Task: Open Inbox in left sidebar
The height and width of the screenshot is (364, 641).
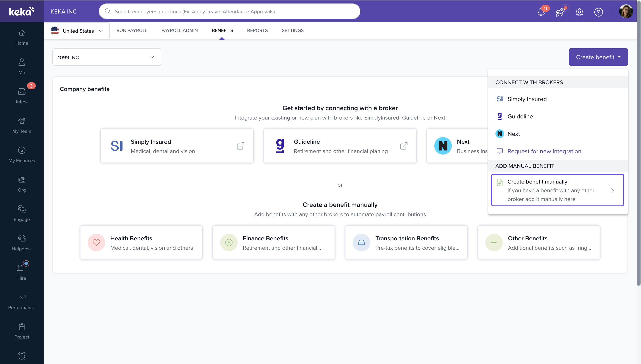Action: 22,96
